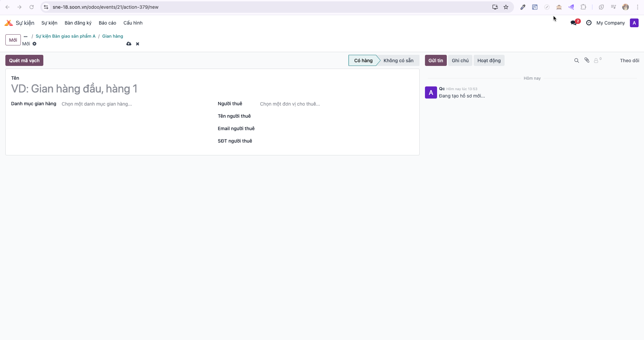Image resolution: width=644 pixels, height=340 pixels.
Task: Open browser extensions puzzle icon
Action: point(583,7)
